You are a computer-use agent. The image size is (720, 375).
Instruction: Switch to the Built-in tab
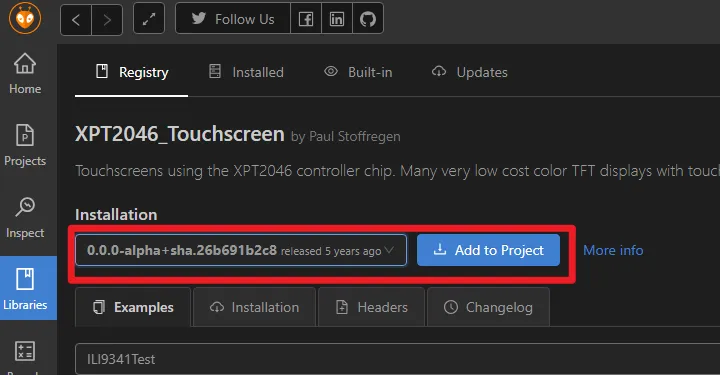tap(358, 72)
